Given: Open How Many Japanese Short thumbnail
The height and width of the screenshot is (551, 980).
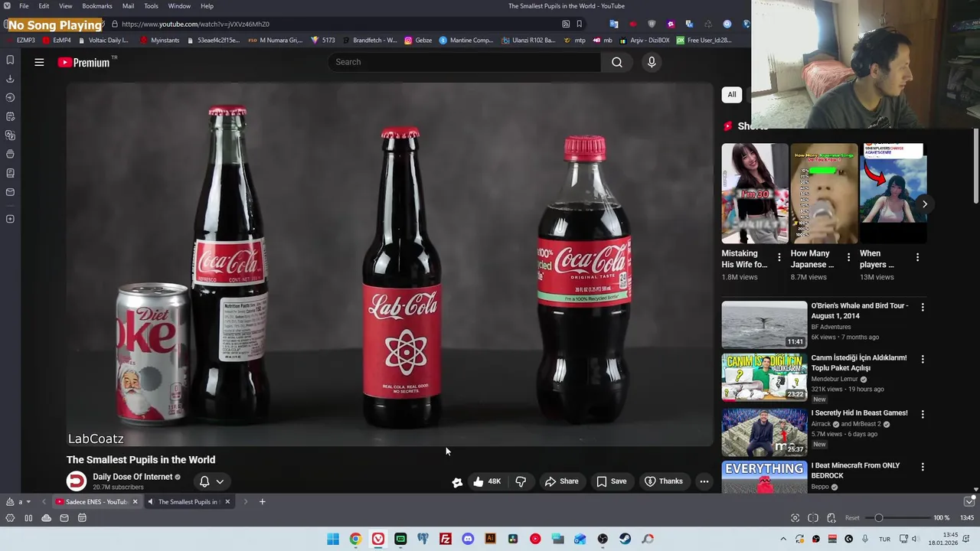Looking at the screenshot, I should point(824,194).
